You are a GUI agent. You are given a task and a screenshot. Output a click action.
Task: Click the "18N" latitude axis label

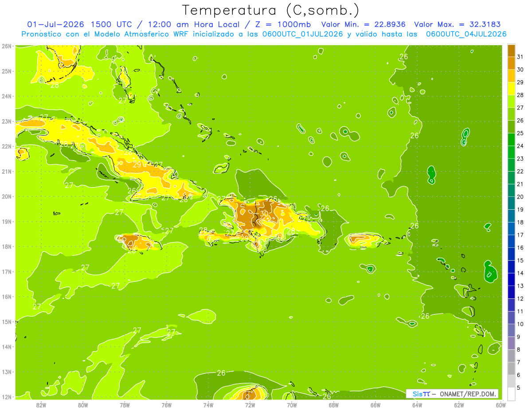6,247
